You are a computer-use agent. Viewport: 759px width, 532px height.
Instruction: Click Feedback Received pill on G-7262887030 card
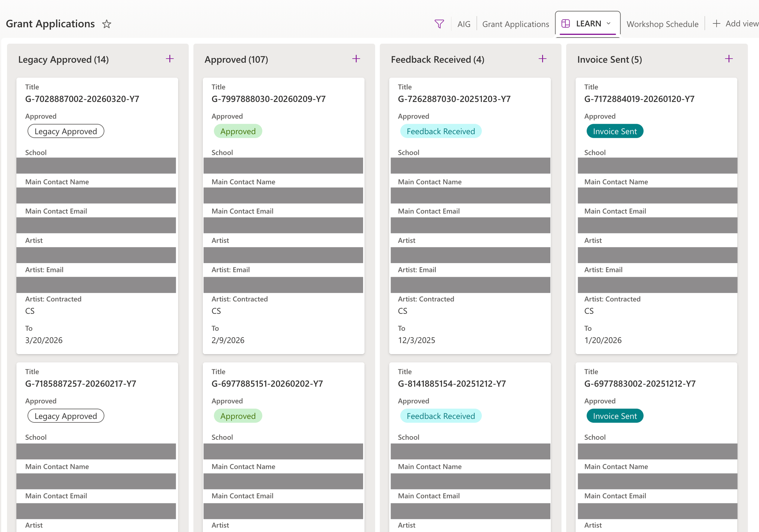441,131
